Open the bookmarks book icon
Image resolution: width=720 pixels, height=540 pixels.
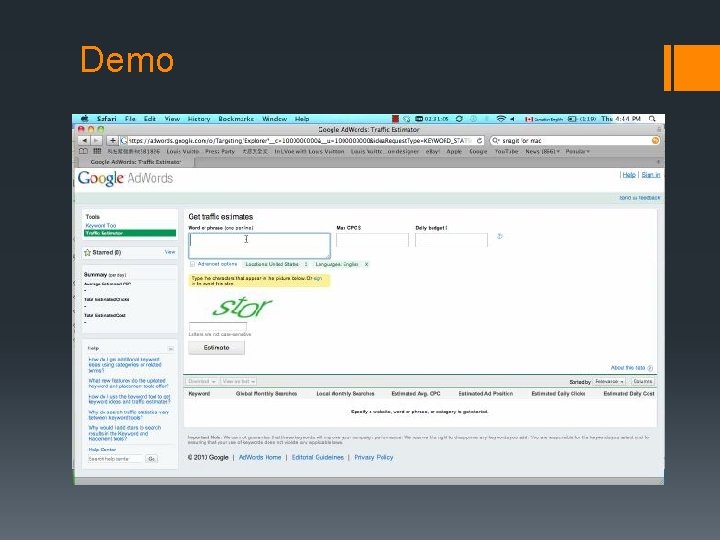point(83,151)
